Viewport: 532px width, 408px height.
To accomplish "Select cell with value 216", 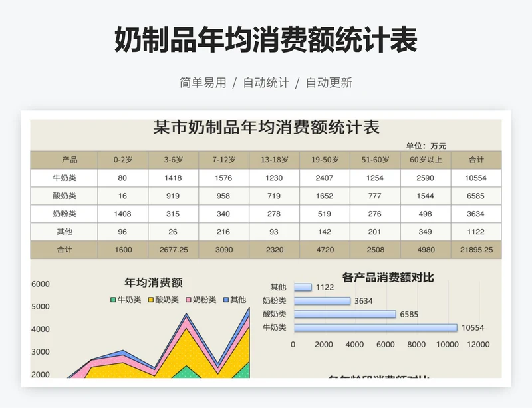I will point(224,232).
